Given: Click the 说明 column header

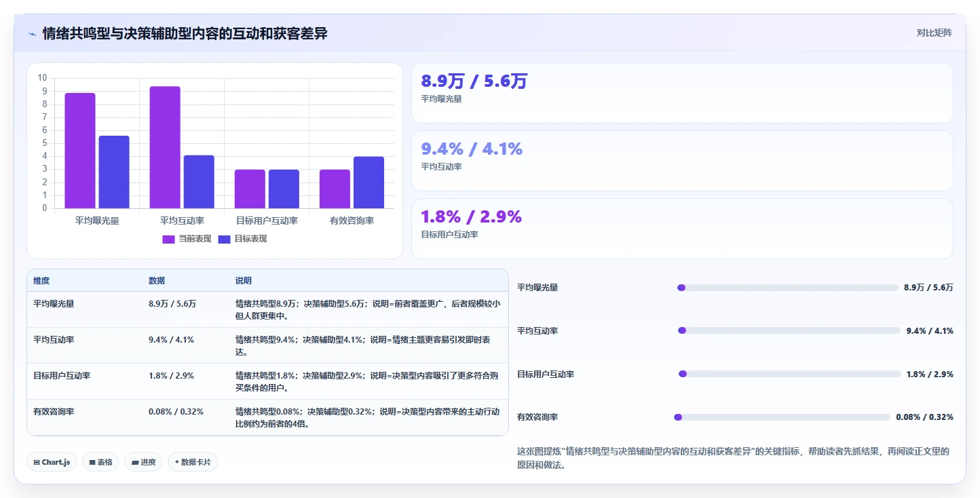Looking at the screenshot, I should click(x=244, y=281).
